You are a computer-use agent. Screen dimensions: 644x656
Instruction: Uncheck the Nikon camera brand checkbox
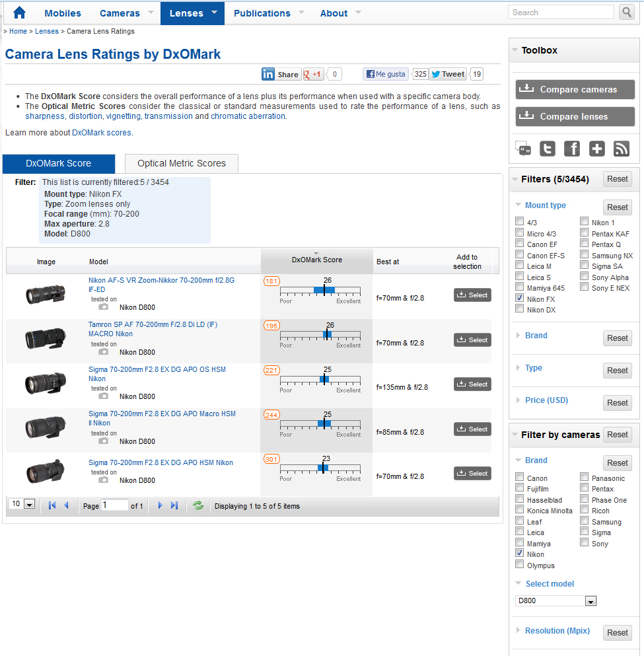coord(519,553)
